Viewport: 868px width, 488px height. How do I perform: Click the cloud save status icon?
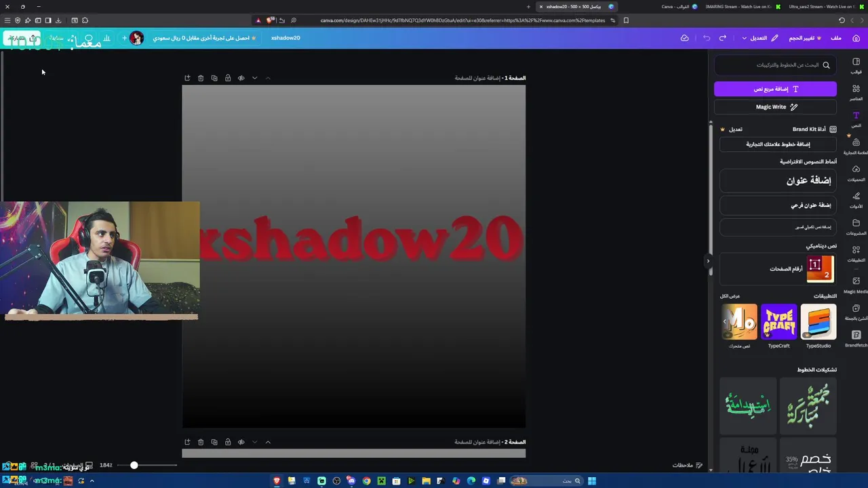[x=685, y=38]
